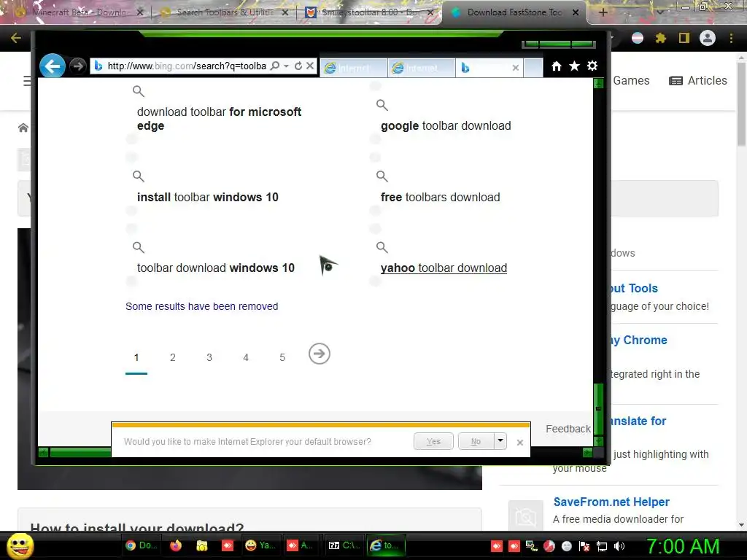This screenshot has height=560, width=747.
Task: Go back in Internet Explorer
Action: click(52, 66)
